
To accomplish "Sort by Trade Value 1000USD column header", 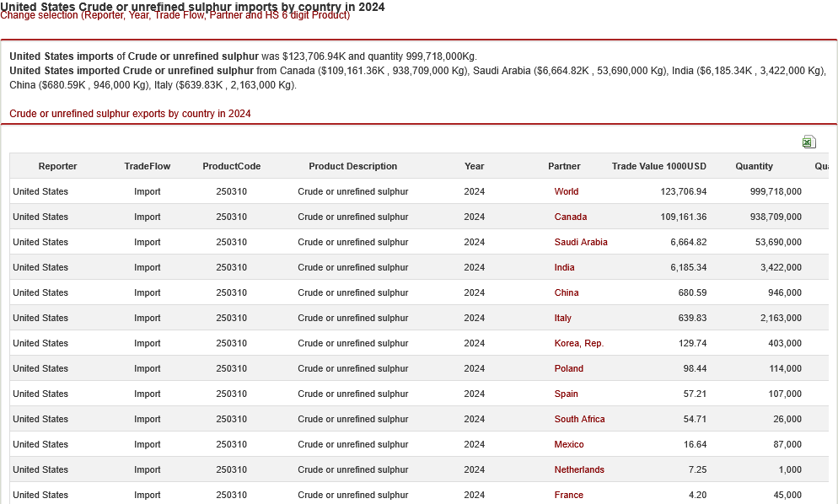I will tap(659, 166).
